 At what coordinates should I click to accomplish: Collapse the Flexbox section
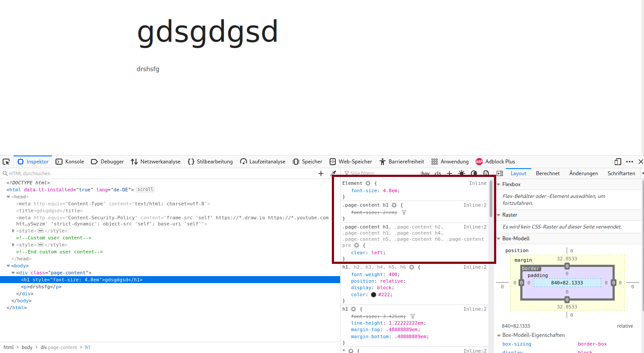coord(499,184)
